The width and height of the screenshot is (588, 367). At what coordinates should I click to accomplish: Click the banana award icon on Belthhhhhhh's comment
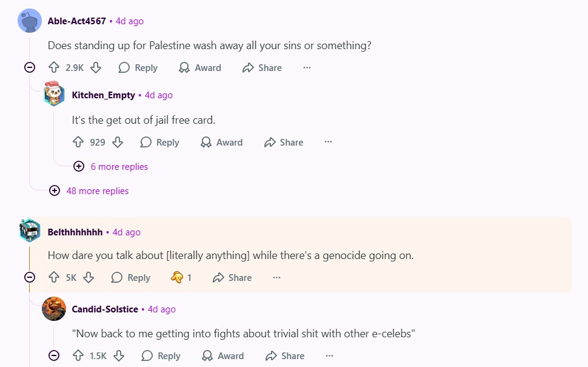(177, 278)
